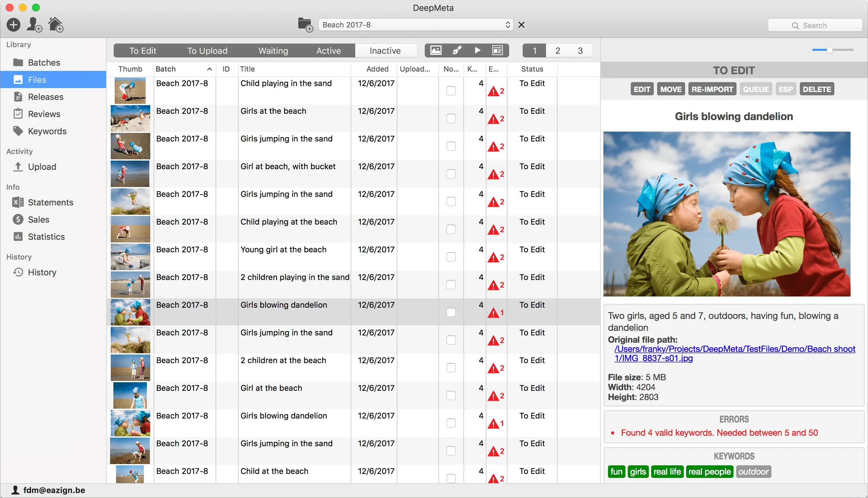Tick checkbox for Girl at the beach

pos(451,395)
